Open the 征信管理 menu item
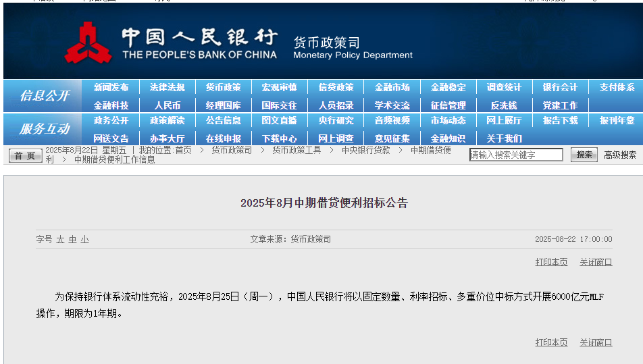The height and width of the screenshot is (364, 643). click(x=448, y=105)
